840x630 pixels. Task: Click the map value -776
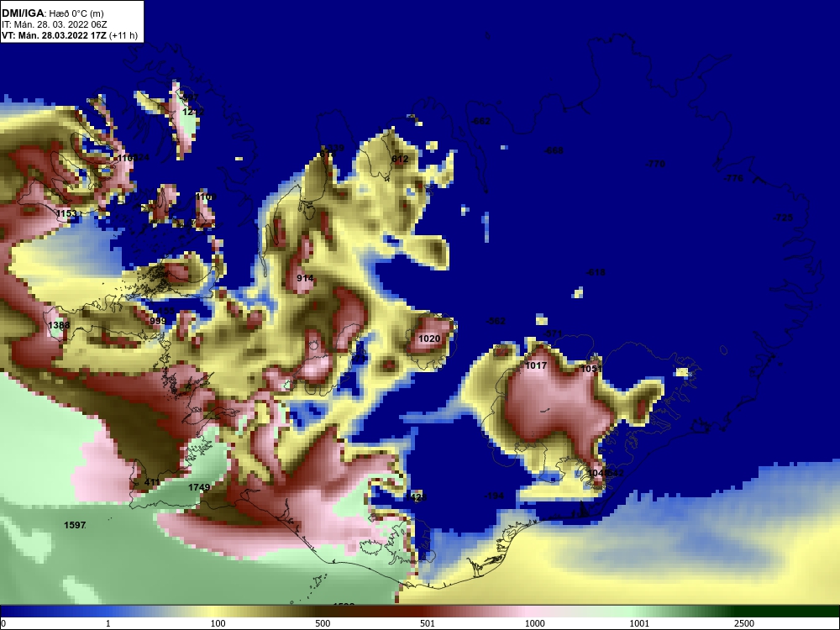coord(733,178)
